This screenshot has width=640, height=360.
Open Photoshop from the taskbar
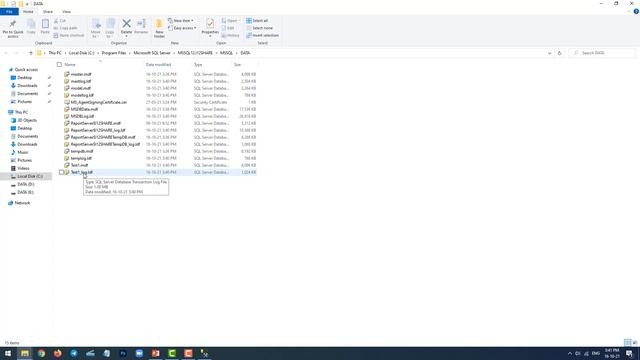coord(123,353)
